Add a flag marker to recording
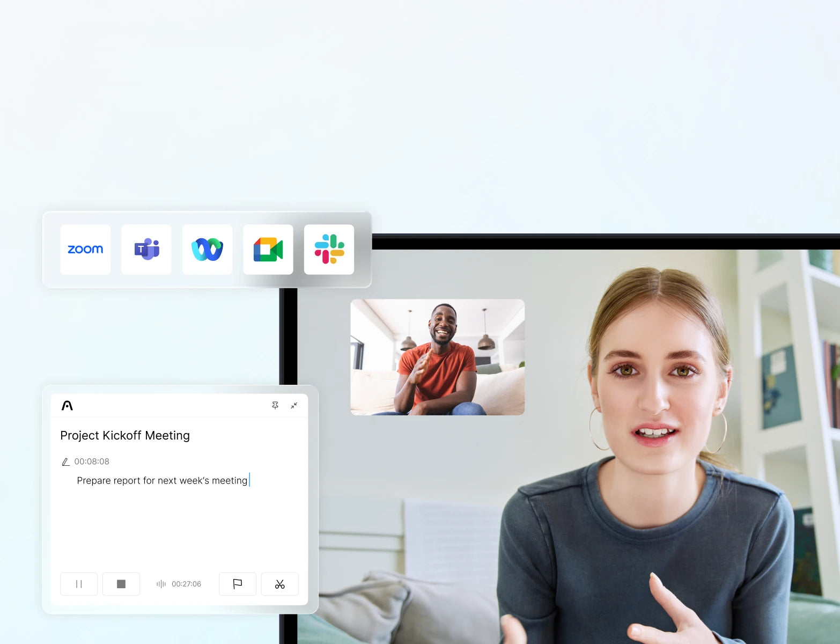The image size is (840, 644). pos(238,584)
